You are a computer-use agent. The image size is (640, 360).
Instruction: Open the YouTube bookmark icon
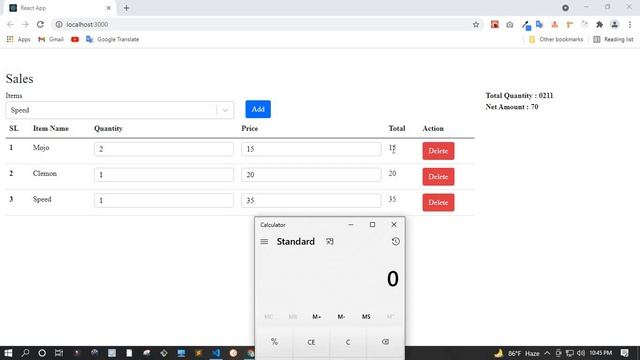pyautogui.click(x=75, y=39)
